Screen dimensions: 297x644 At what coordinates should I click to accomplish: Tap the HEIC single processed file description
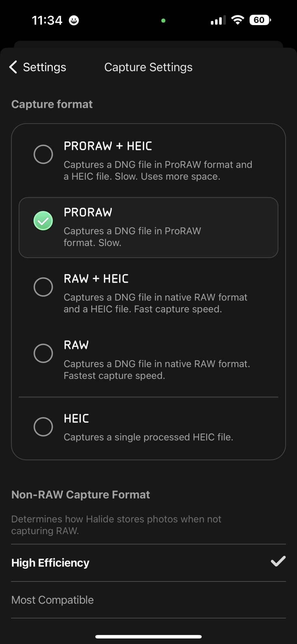[148, 437]
